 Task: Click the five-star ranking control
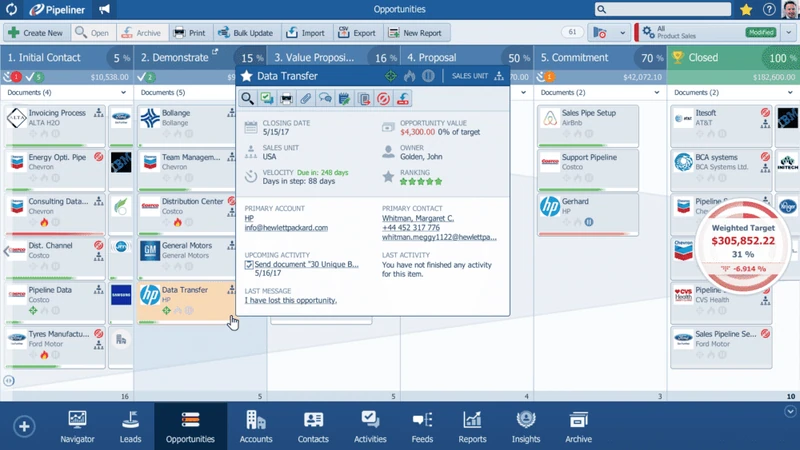click(421, 181)
